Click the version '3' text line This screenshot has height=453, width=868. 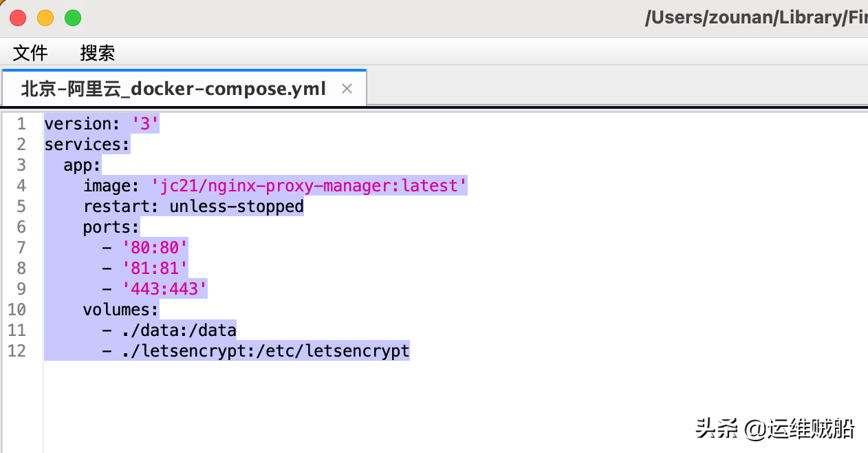101,124
